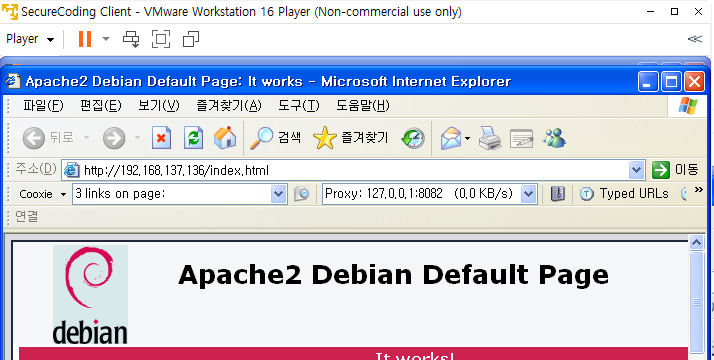Expand the forward history dropdown arrow

pyautogui.click(x=137, y=137)
